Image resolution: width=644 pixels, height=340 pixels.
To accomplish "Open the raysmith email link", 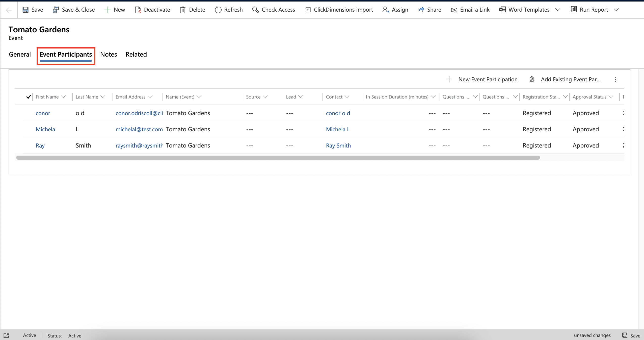I will (x=139, y=145).
